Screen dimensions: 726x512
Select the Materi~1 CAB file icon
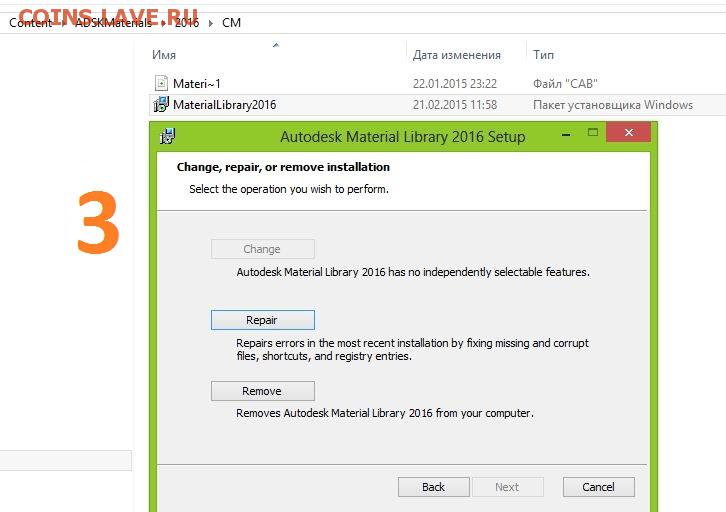tap(161, 83)
